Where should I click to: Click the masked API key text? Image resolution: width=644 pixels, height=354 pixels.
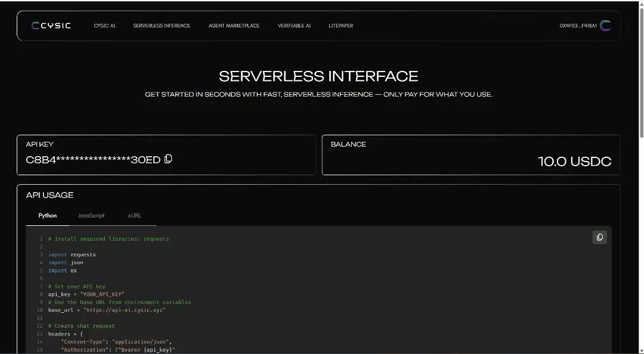click(93, 160)
